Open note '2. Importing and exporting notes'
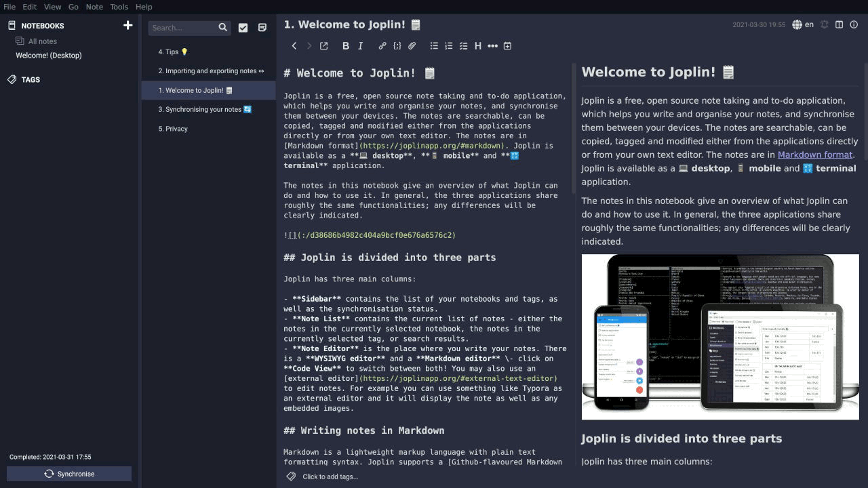Viewport: 868px width, 488px height. [208, 71]
